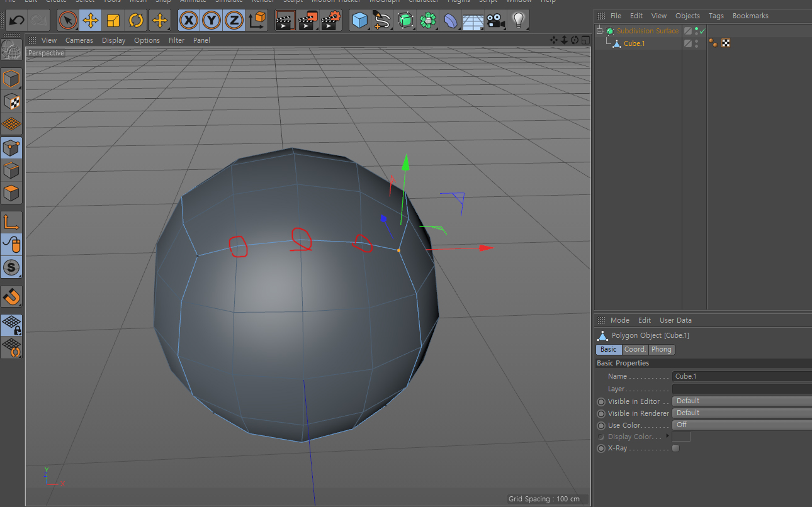Render to Picture Viewer icon
Viewport: 812px width, 507px height.
coord(308,20)
